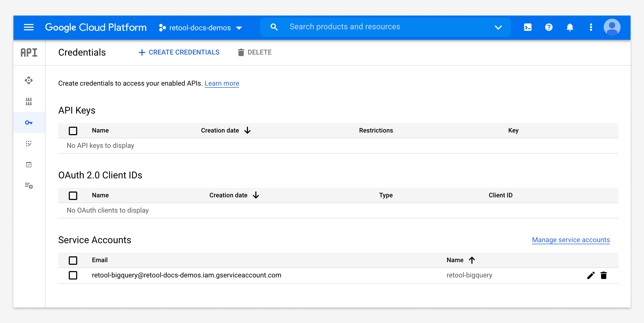Viewport: 644px width, 323px height.
Task: Open the Library sidebar item
Action: (x=29, y=101)
